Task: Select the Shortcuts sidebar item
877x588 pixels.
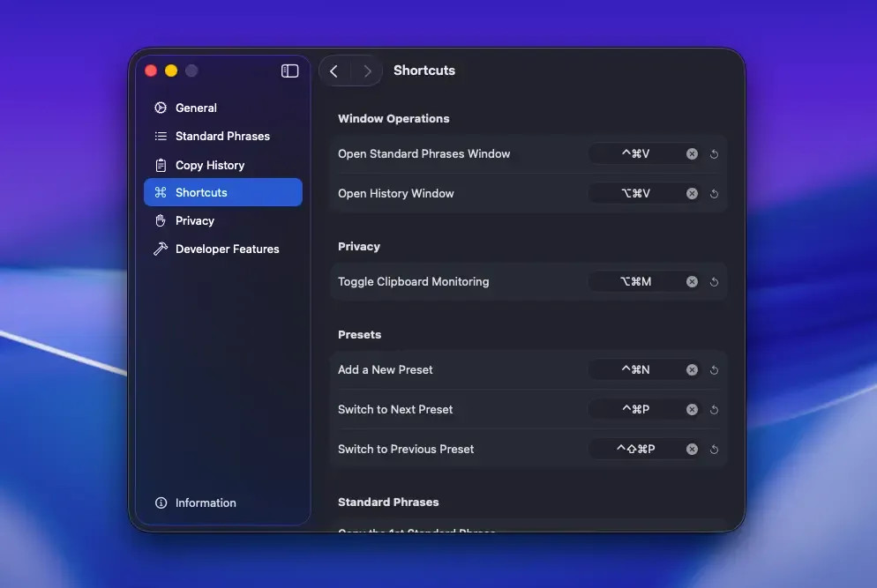Action: 222,192
